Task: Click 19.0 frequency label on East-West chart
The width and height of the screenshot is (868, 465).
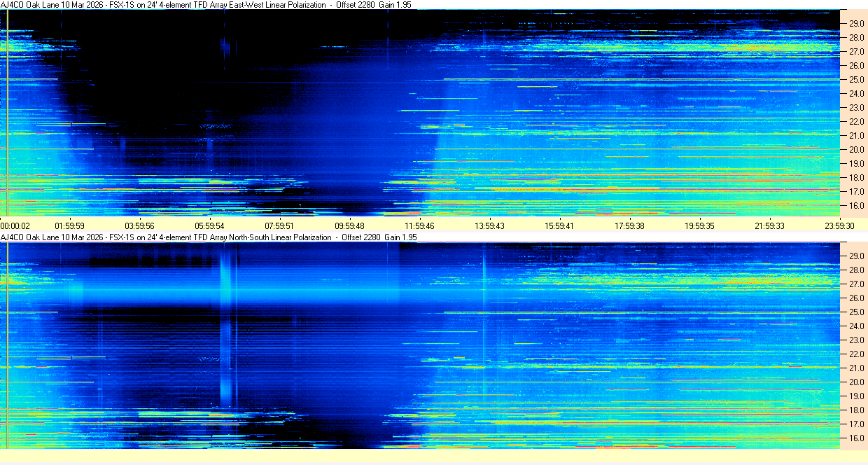Action: pos(857,164)
